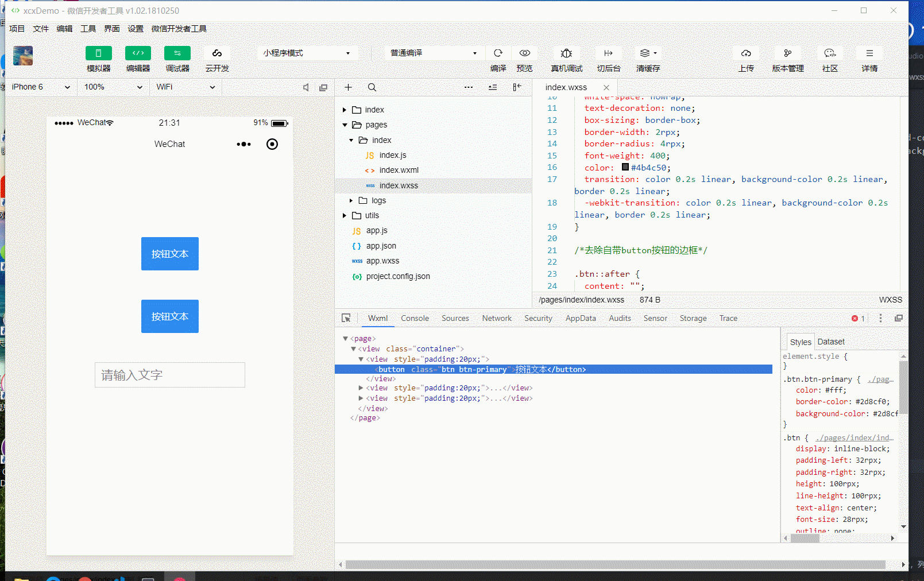This screenshot has height=581, width=924.
Task: Open simulator capsule menu (three dots)
Action: [243, 144]
